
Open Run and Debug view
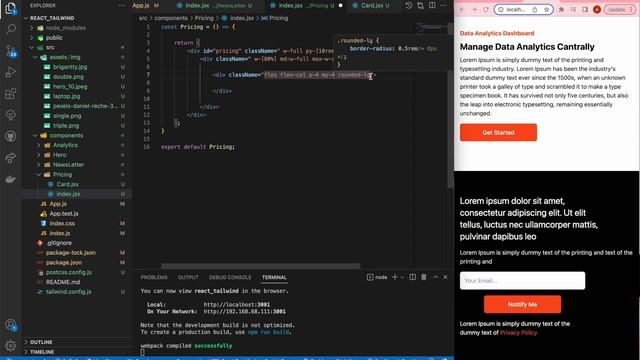point(11,72)
